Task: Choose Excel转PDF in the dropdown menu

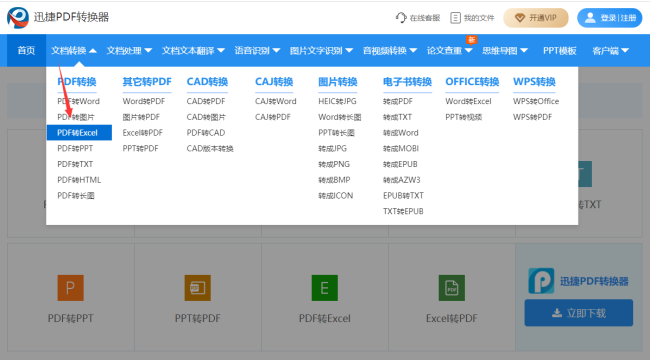Action: [143, 133]
